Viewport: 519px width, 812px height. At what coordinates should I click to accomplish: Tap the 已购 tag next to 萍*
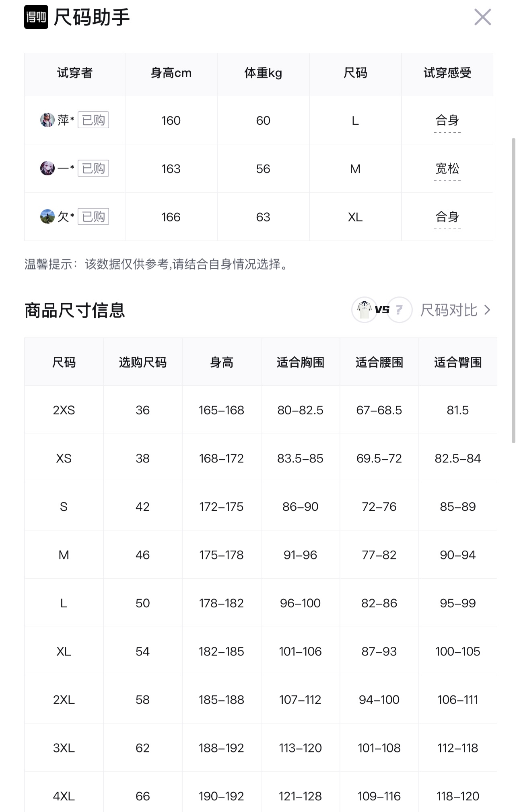click(93, 120)
